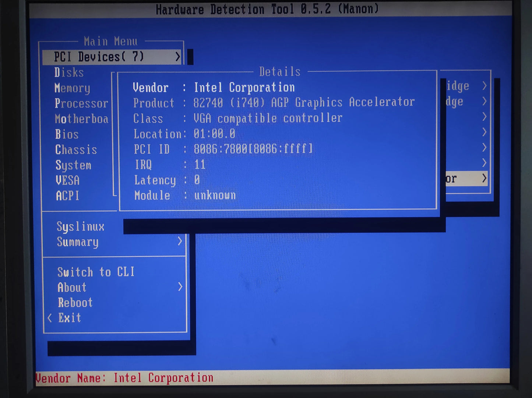
Task: Click the highlighted 'or' row arrow
Action: pyautogui.click(x=485, y=179)
